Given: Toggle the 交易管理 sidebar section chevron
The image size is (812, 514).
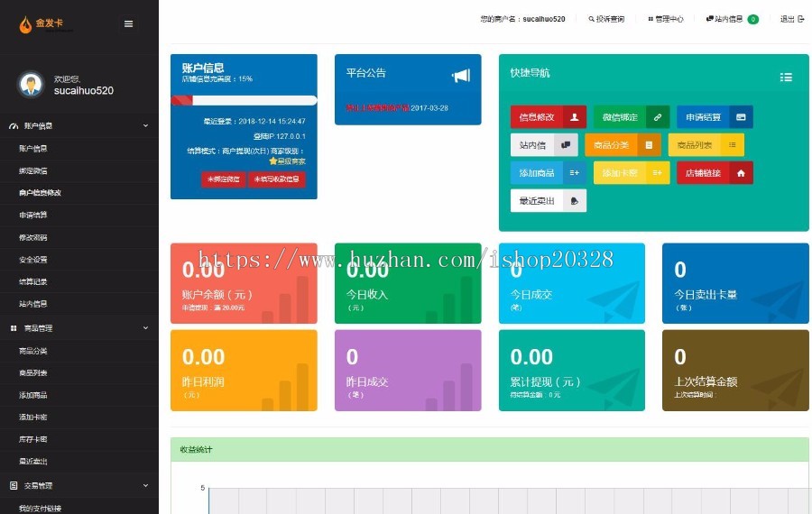Looking at the screenshot, I should click(x=145, y=485).
